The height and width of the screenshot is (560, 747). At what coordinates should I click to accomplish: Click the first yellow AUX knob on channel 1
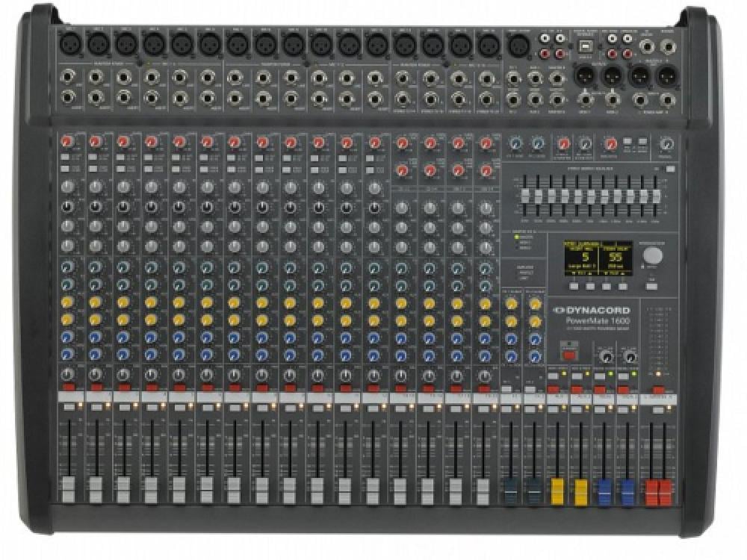(68, 302)
